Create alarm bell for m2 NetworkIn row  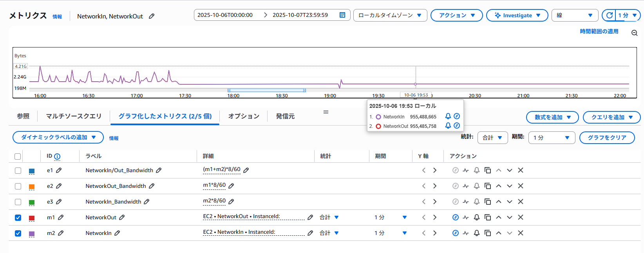pyautogui.click(x=476, y=233)
